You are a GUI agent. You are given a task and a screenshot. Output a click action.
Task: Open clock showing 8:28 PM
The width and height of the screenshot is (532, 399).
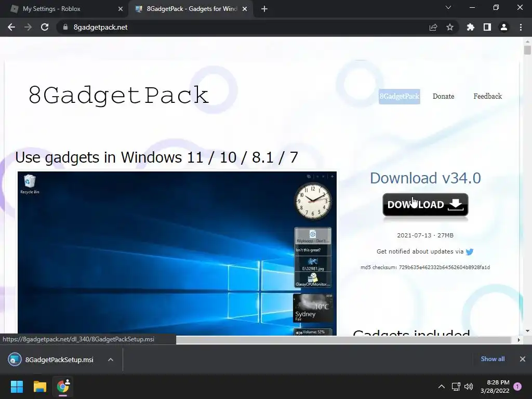coord(495,387)
